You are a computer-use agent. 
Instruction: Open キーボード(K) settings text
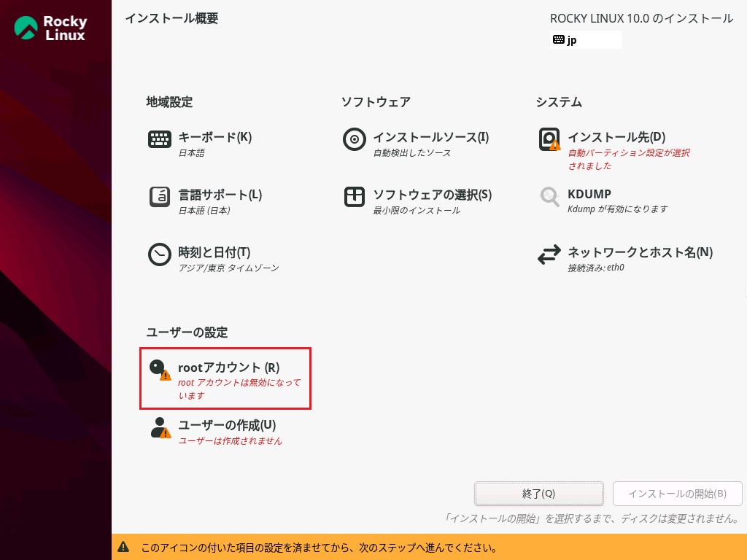(214, 137)
